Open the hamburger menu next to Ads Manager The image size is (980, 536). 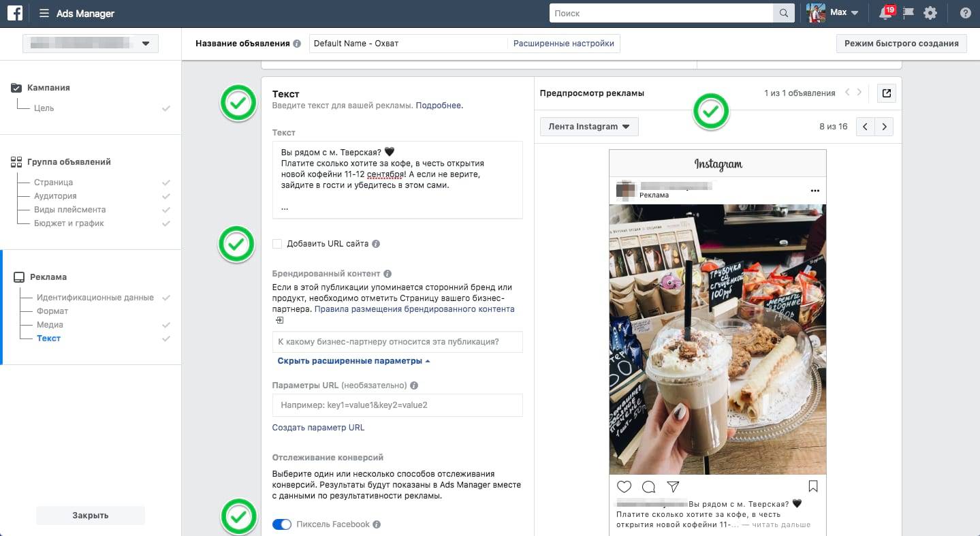[x=44, y=14]
